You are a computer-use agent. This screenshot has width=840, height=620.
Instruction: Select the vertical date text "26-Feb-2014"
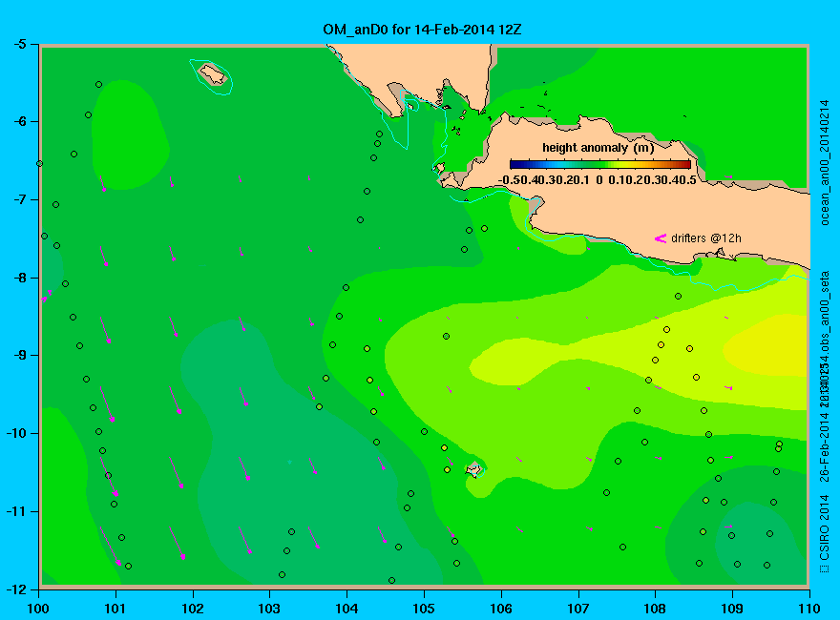tap(825, 446)
